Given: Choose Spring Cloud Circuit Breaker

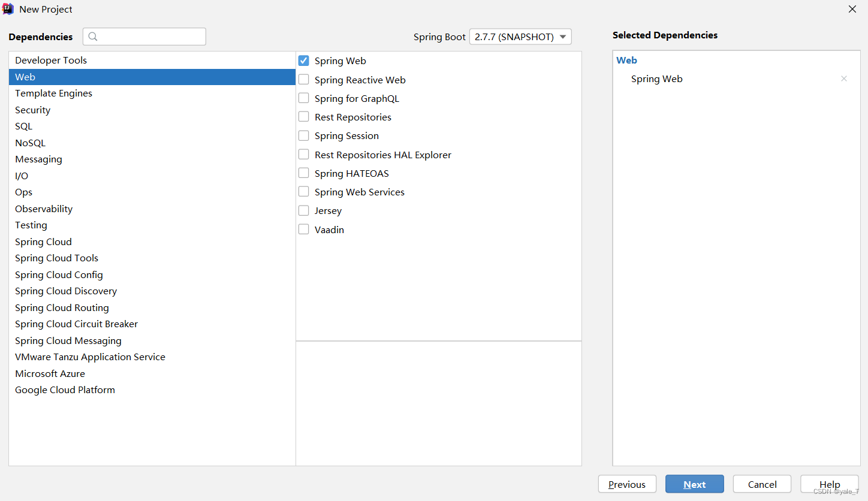Looking at the screenshot, I should [x=152, y=324].
